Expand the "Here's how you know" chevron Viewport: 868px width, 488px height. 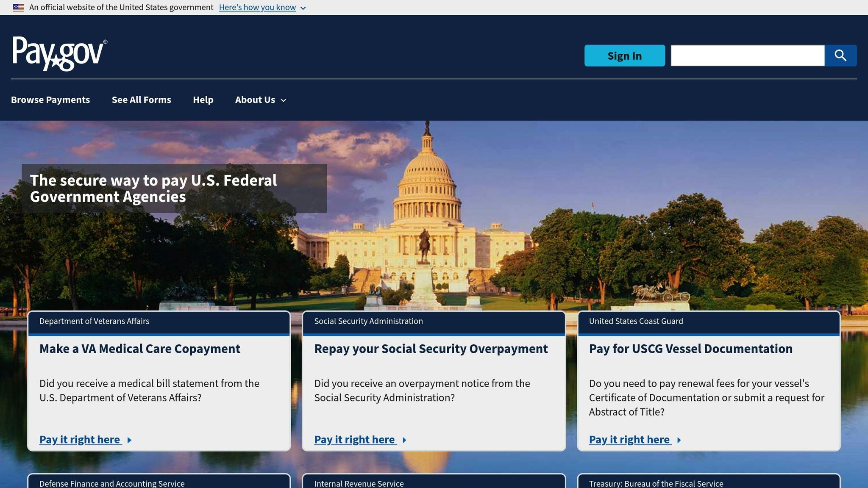(x=303, y=8)
